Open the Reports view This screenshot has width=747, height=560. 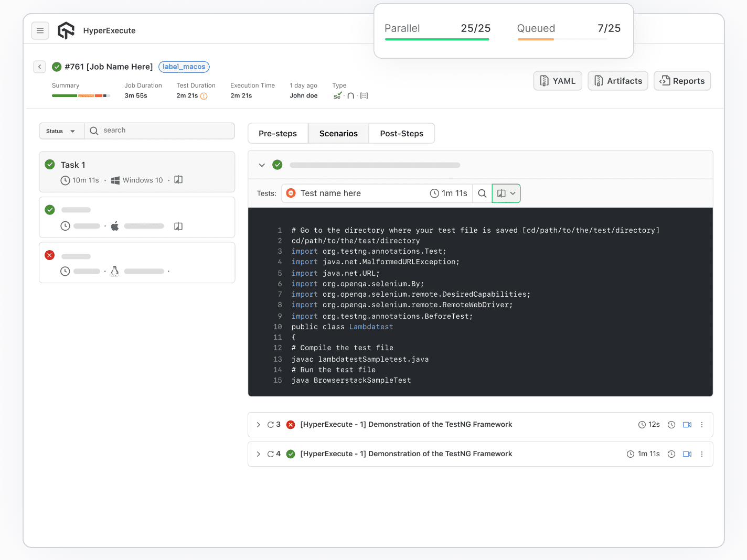tap(682, 81)
